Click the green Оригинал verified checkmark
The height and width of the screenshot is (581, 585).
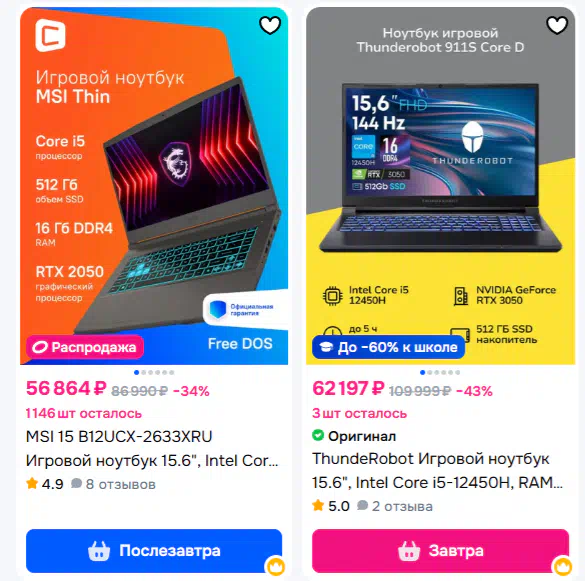[x=318, y=435]
